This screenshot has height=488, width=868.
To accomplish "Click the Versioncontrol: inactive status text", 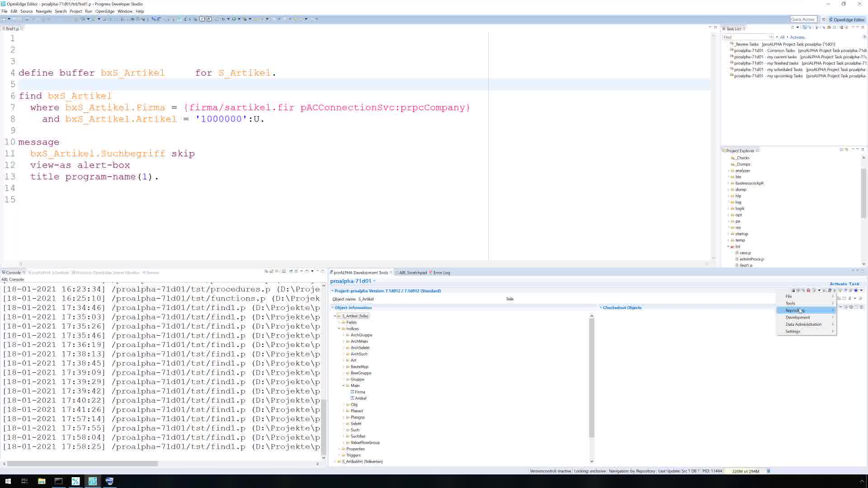I will coord(550,471).
